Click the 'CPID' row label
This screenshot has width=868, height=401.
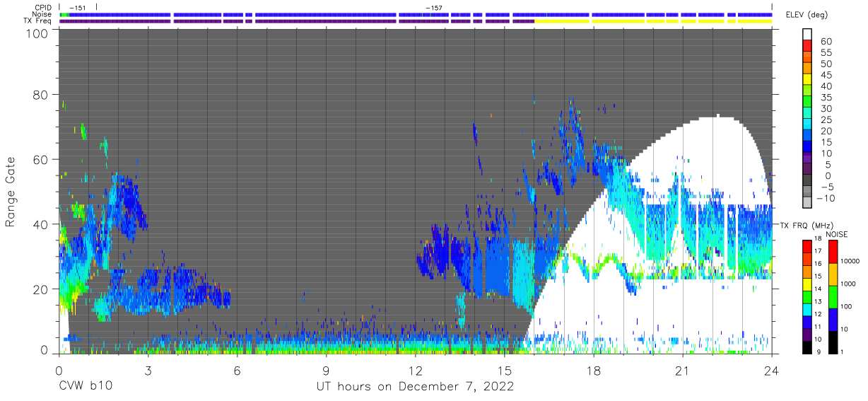coord(42,7)
